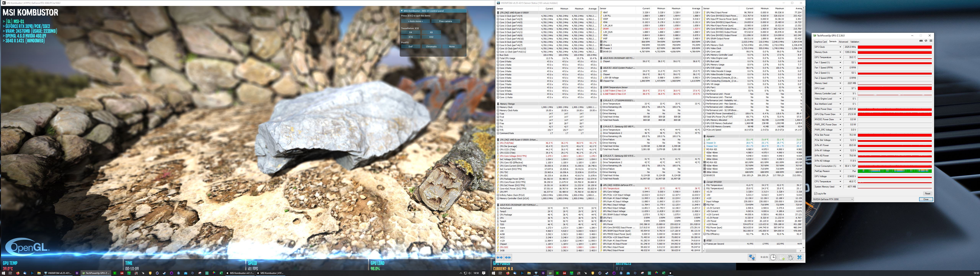Viewport: 980px width, 276px height.
Task: Click green Z icon on taskbar
Action: click(x=114, y=273)
